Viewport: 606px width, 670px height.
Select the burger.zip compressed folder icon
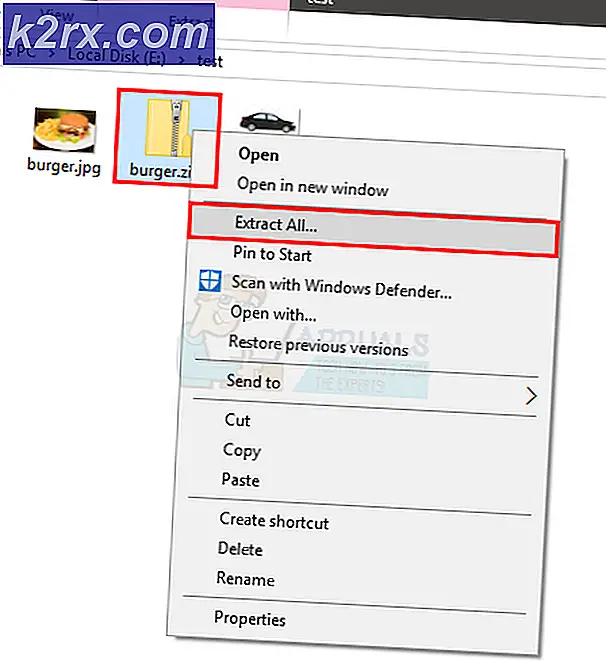[167, 127]
